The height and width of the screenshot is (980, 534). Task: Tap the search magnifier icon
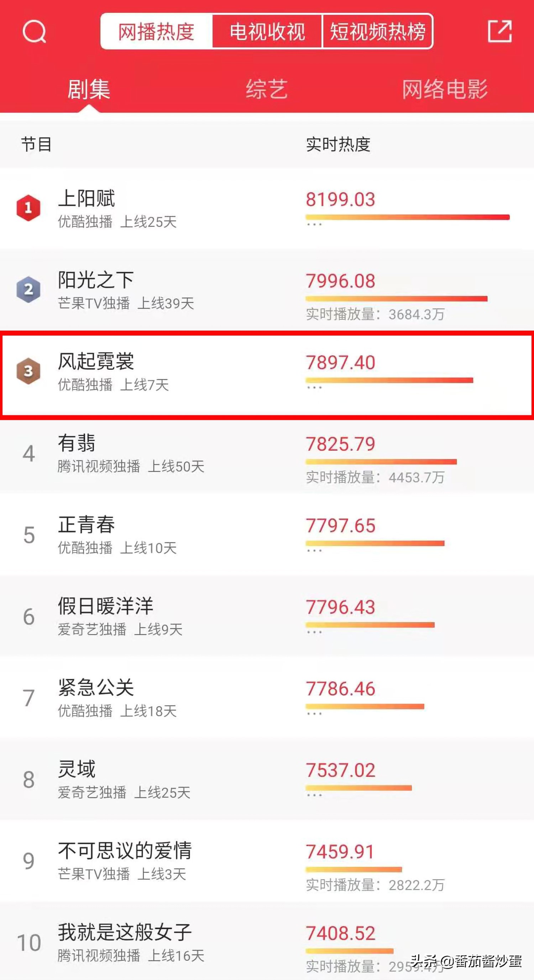click(x=33, y=32)
